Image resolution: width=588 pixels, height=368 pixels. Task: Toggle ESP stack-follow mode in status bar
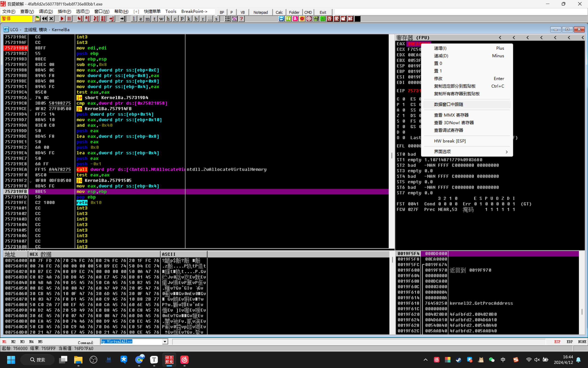pyautogui.click(x=557, y=342)
